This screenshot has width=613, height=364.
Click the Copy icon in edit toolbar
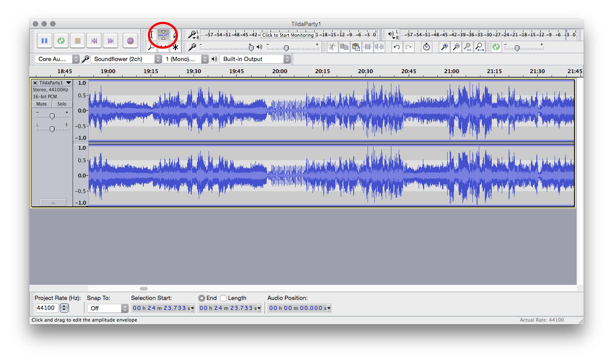point(344,47)
